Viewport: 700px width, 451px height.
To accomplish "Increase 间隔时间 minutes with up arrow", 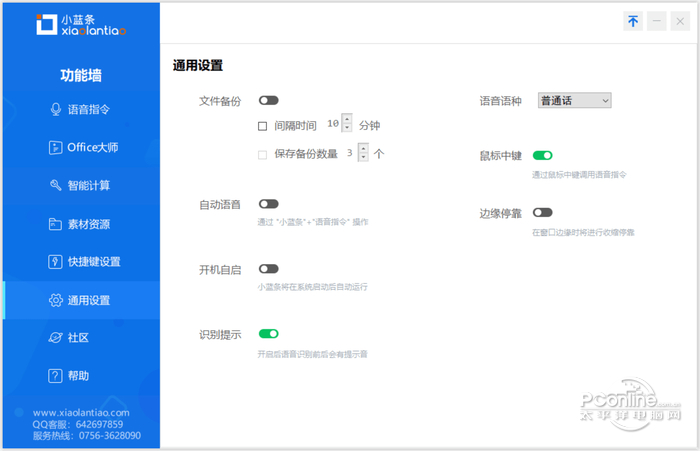I will click(347, 119).
